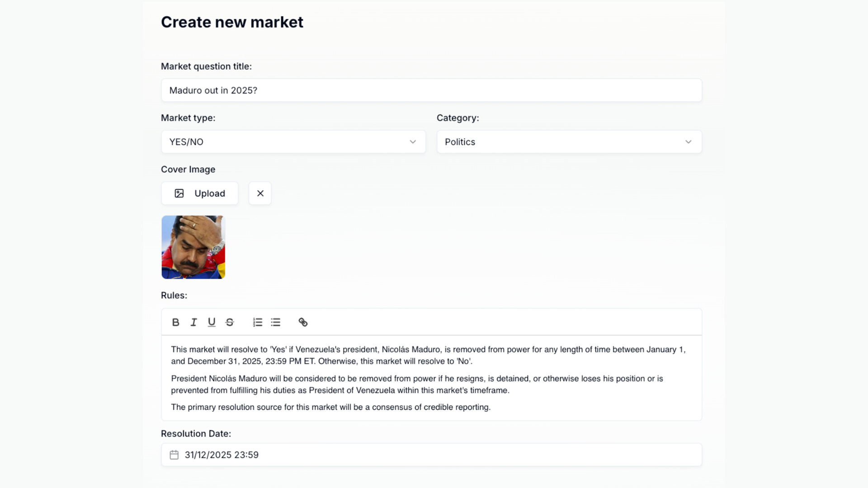Insert a numbered list in Rules
Image resolution: width=868 pixels, height=488 pixels.
[x=258, y=322]
